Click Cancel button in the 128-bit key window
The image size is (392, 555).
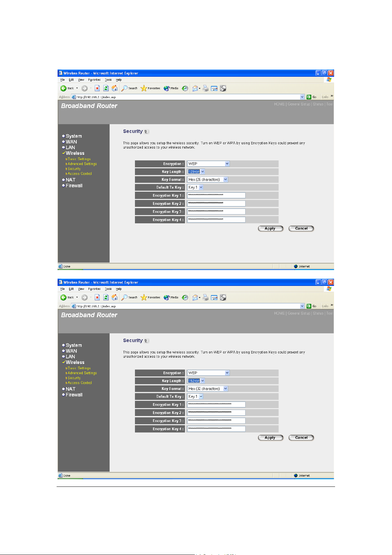click(301, 229)
